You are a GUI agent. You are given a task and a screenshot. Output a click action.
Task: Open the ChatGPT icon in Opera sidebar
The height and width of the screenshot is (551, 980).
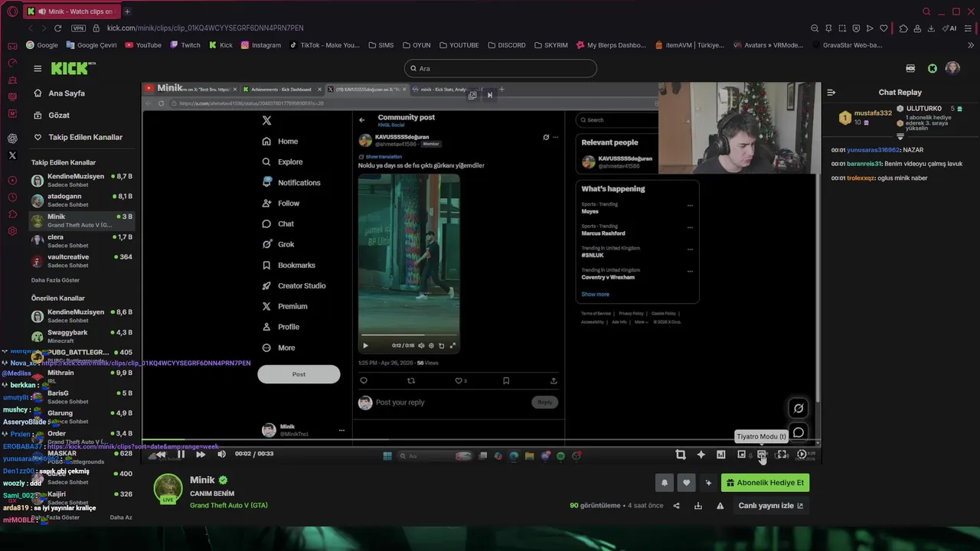12,139
